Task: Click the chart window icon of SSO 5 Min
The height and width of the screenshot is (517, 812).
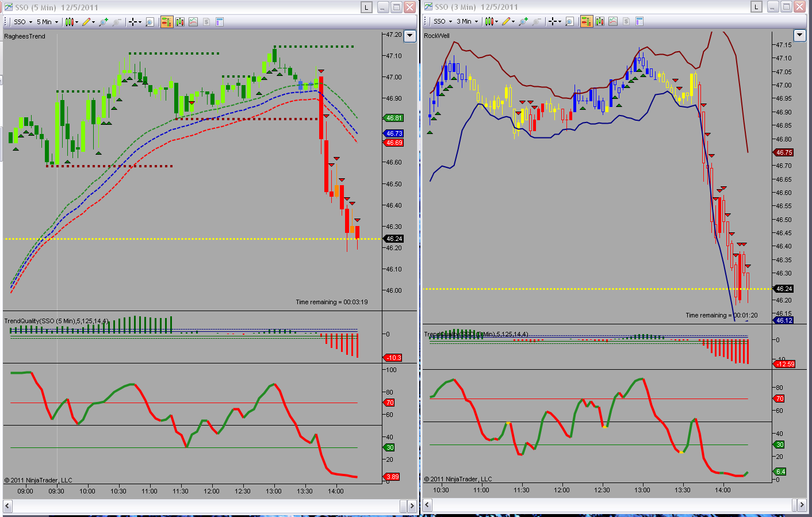Action: point(9,7)
